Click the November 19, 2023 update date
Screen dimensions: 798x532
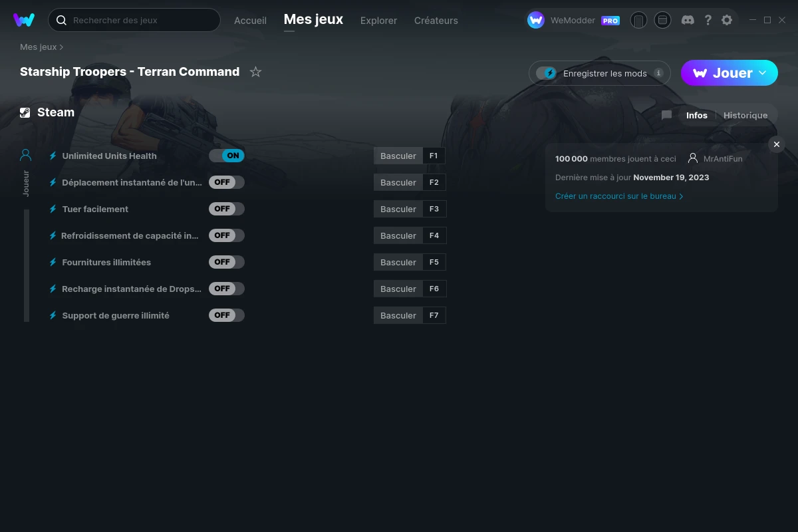pos(671,178)
